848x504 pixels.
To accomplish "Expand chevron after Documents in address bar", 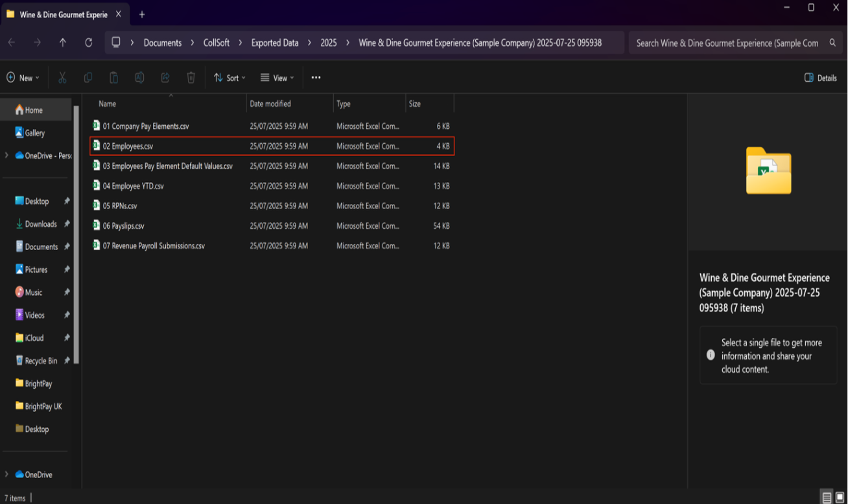I will 192,43.
